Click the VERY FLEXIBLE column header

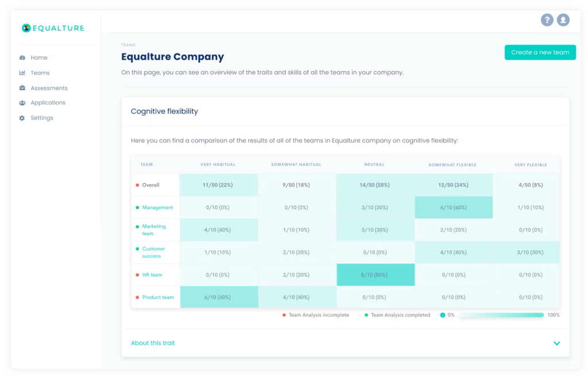point(529,164)
